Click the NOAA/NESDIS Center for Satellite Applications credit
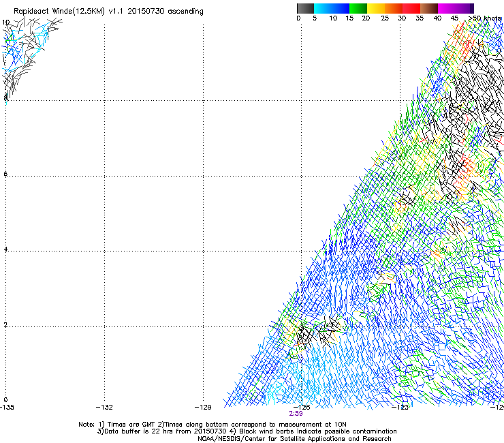Image resolution: width=504 pixels, height=443 pixels. pos(294,439)
